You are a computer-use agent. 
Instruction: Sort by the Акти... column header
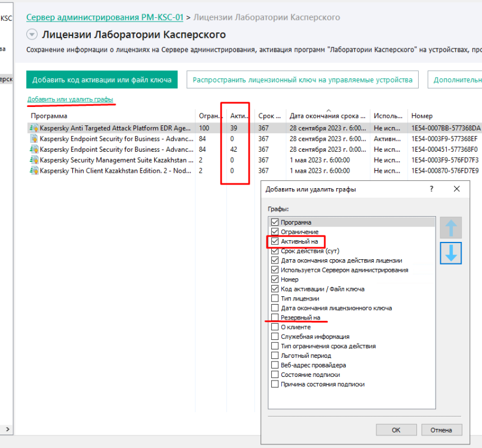coord(240,116)
